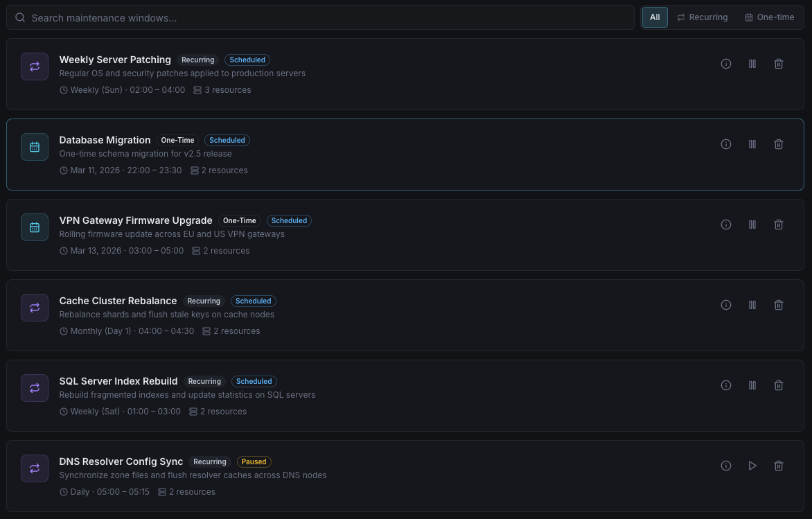This screenshot has width=812, height=519.
Task: Select the One-time filter tab
Action: click(x=769, y=17)
